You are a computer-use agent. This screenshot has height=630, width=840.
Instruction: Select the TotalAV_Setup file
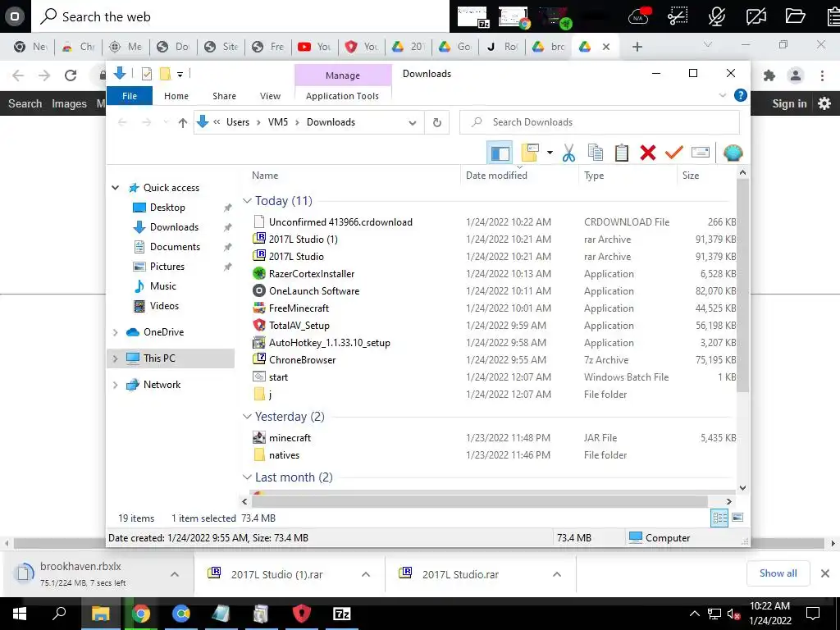pos(299,325)
